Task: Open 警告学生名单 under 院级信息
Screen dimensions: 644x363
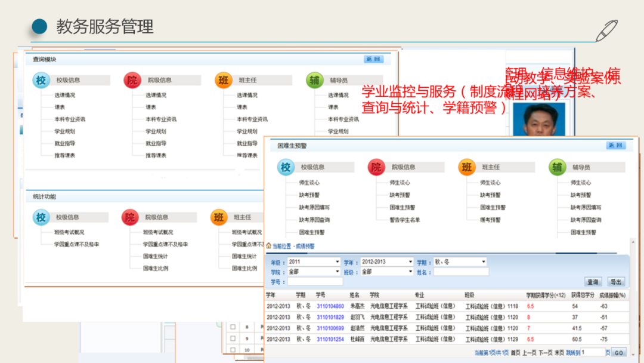Action: click(x=405, y=220)
